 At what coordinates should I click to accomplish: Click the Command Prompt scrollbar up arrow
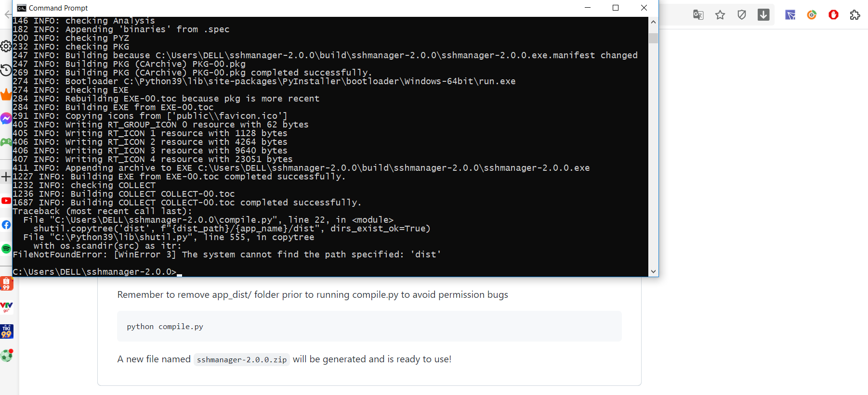(x=653, y=22)
